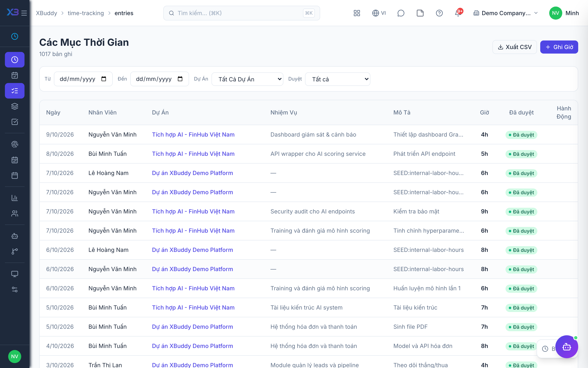Expand the Demo Company selector
This screenshot has width=588, height=368.
(506, 13)
